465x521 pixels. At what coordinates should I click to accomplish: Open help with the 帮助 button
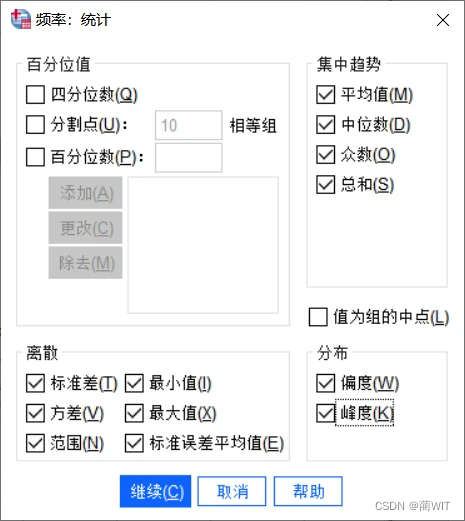coord(308,491)
